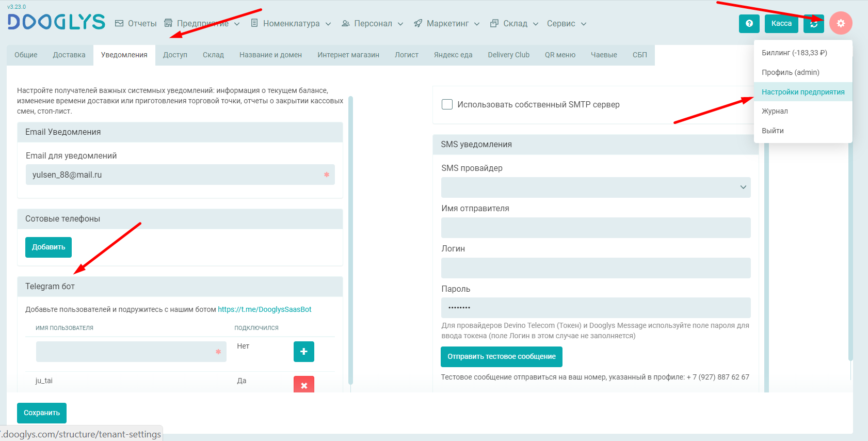Screen dimensions: 868x441
Task: Expand the Сервис menu chevron
Action: tap(584, 24)
